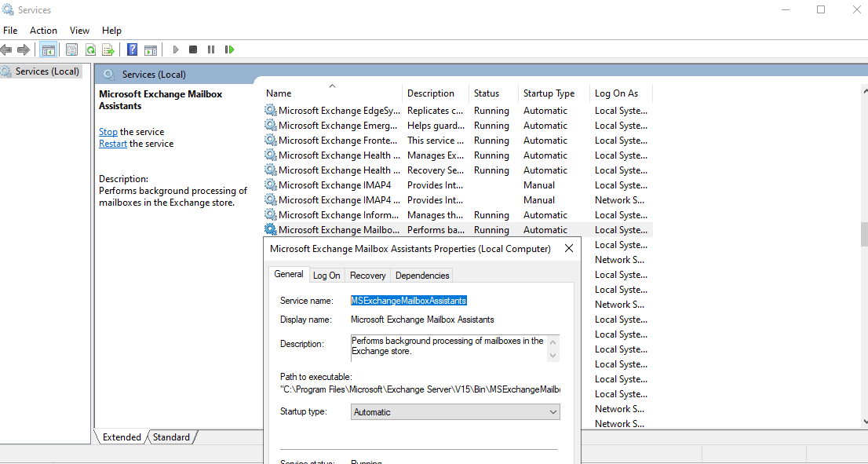Sort by the Name column header
Screen dimensions: 868x464
pyautogui.click(x=332, y=93)
